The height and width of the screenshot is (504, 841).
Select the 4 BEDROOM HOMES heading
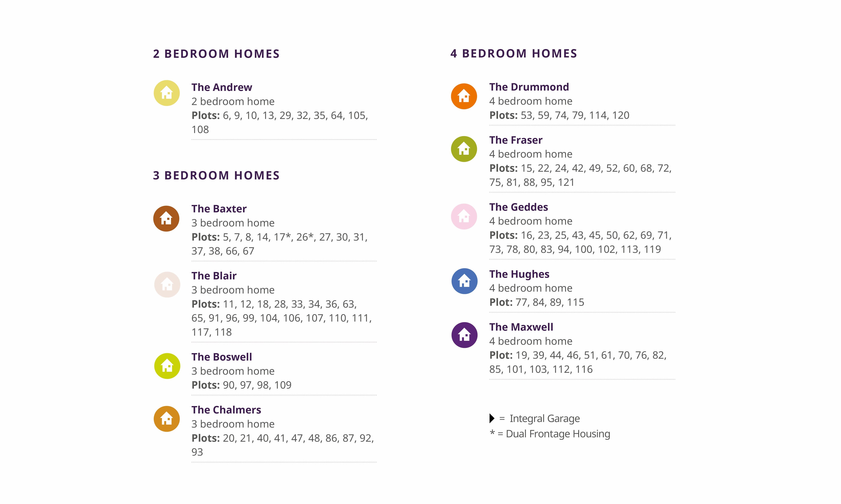514,54
